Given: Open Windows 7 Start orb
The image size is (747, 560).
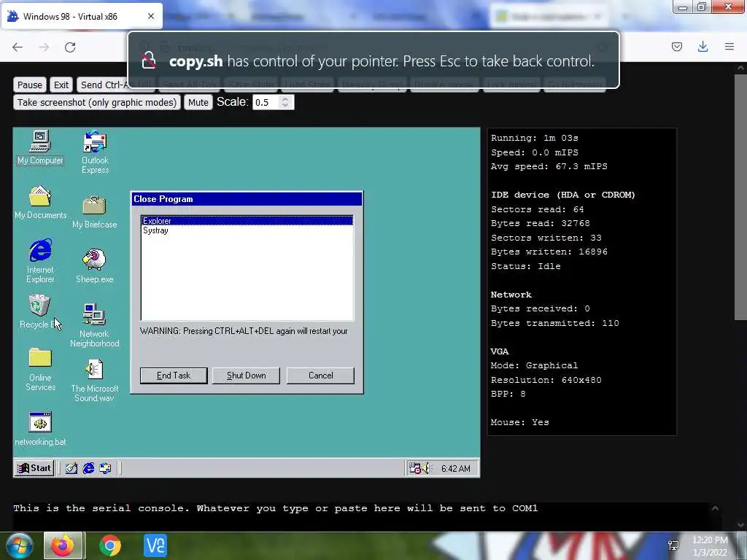Looking at the screenshot, I should tap(19, 545).
